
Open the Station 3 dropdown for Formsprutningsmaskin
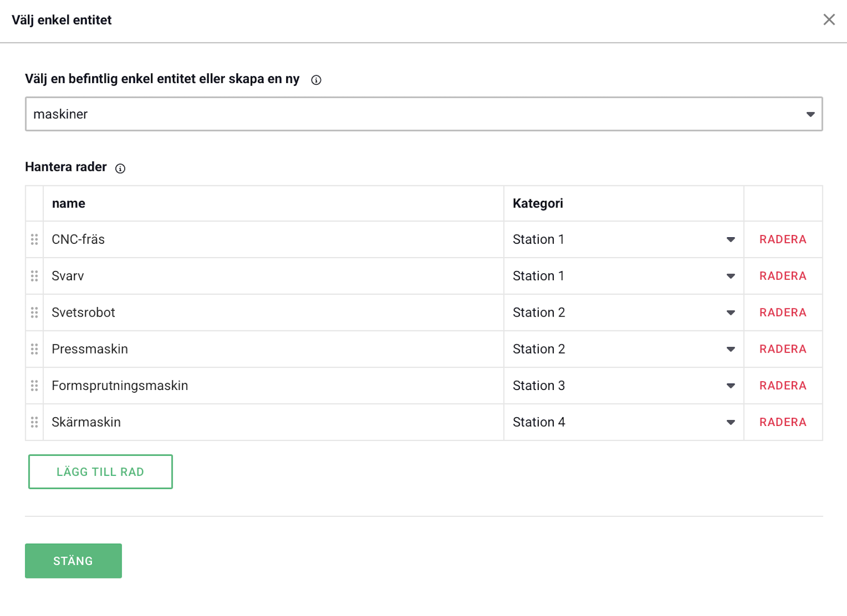click(x=623, y=386)
